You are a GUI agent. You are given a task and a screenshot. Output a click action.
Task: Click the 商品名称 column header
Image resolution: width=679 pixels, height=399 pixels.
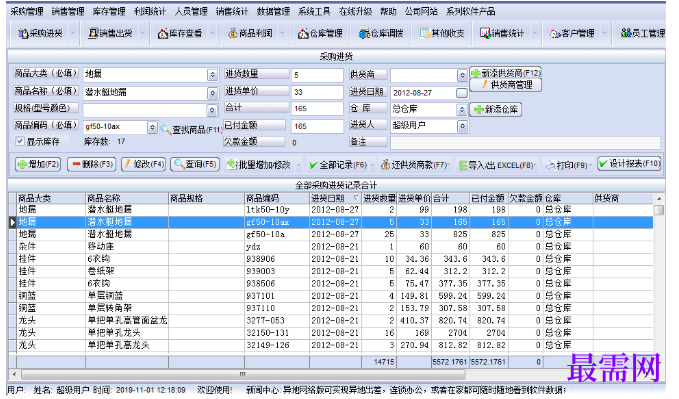click(127, 198)
